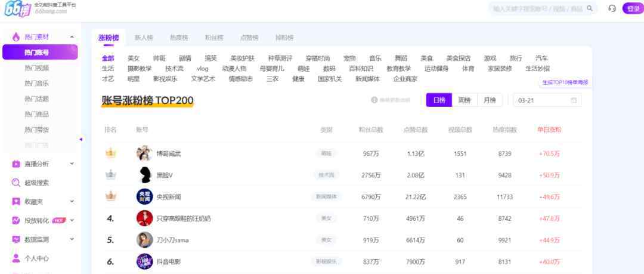
Task: Open customer service headset icon
Action: pyautogui.click(x=612, y=8)
